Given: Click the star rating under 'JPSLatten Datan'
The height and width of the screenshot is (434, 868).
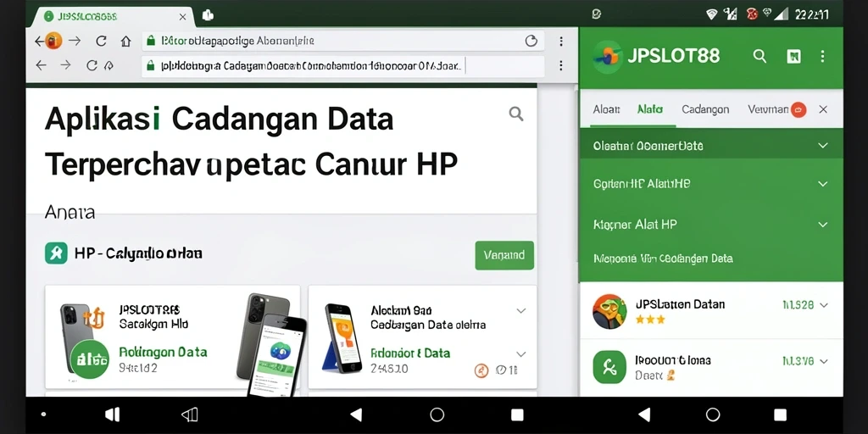Looking at the screenshot, I should point(649,320).
